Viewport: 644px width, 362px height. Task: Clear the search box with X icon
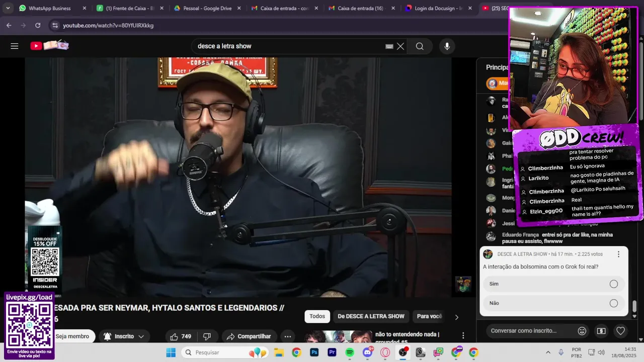click(400, 46)
